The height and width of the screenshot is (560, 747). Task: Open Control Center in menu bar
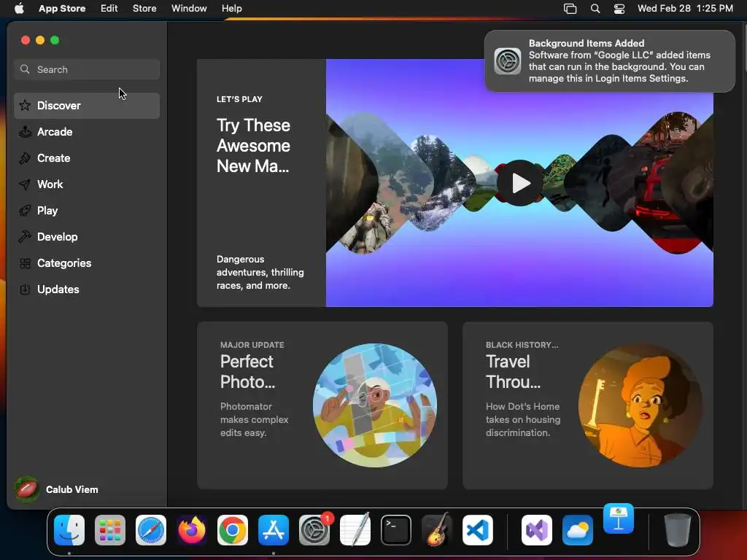tap(619, 9)
